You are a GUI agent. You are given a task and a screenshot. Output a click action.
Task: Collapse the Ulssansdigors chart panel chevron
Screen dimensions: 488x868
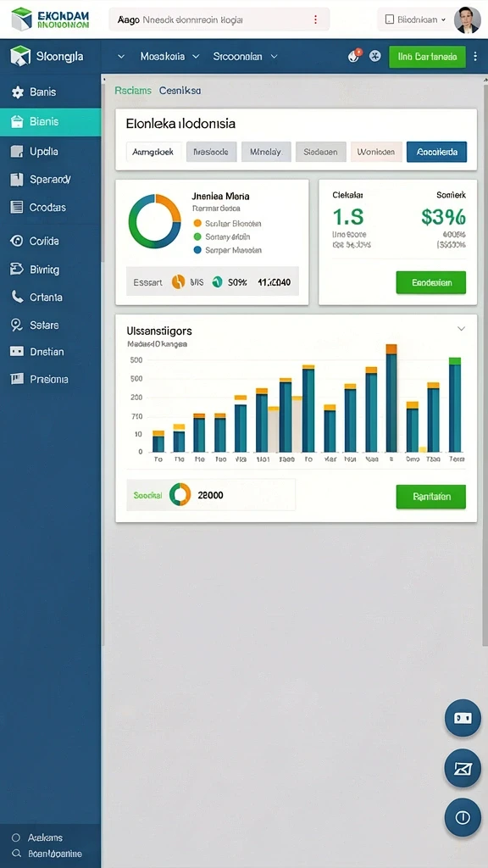click(461, 328)
